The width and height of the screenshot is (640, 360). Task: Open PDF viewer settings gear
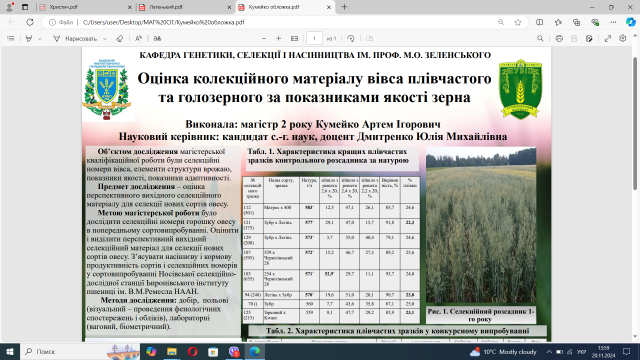(x=622, y=38)
